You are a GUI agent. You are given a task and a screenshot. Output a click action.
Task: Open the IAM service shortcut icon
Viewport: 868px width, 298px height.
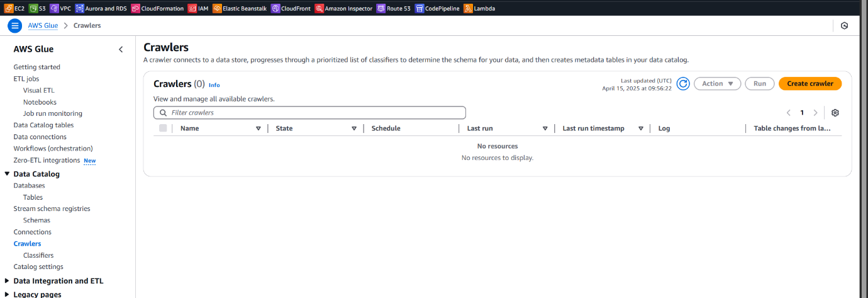pos(192,9)
